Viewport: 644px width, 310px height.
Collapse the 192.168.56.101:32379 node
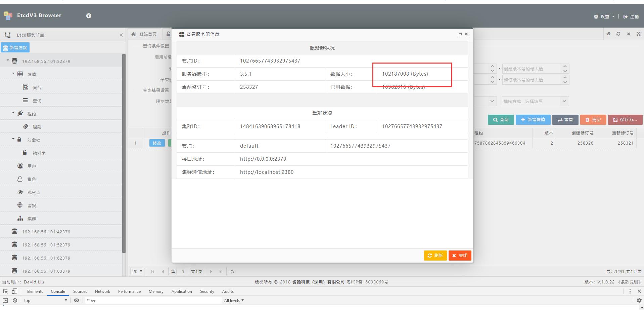[8, 60]
